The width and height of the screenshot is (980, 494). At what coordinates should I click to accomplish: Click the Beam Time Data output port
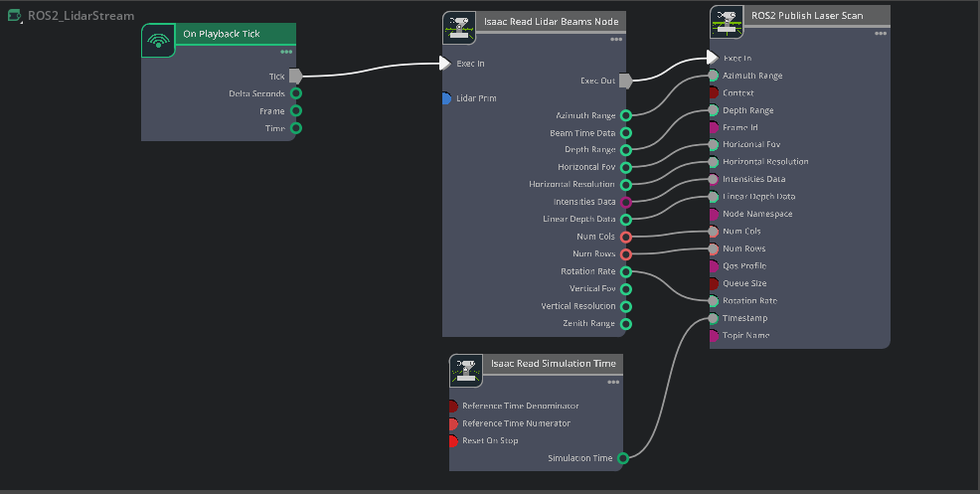(x=625, y=132)
